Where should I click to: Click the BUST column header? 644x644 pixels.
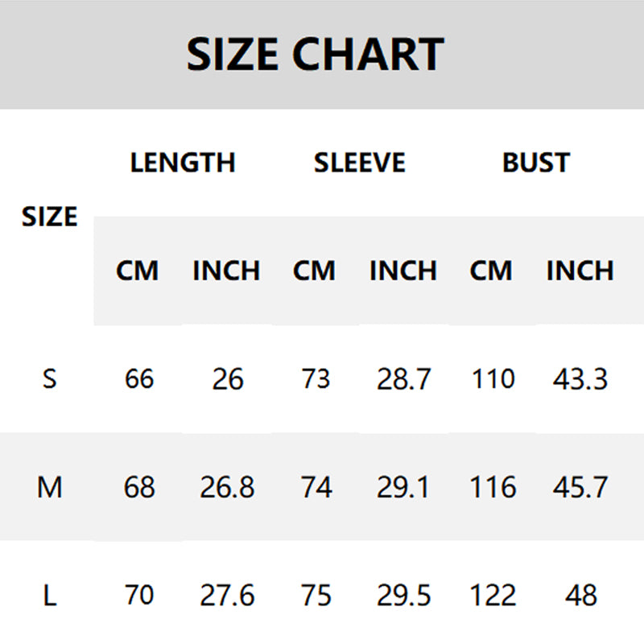coord(535,163)
